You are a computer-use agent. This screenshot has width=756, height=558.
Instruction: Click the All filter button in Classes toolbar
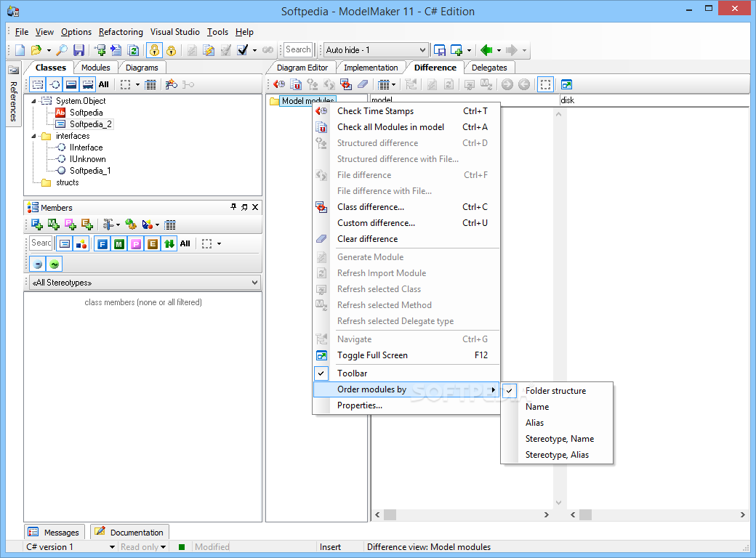point(104,84)
